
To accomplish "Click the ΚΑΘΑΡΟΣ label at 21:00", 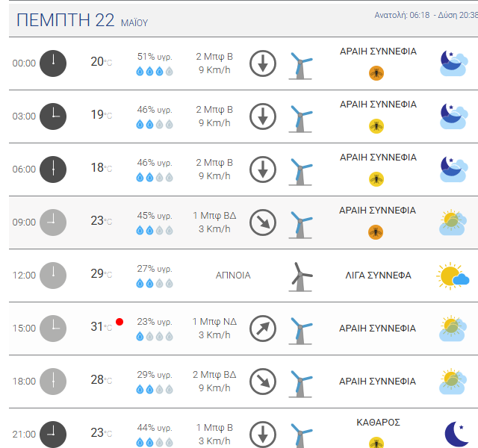I will (378, 423).
